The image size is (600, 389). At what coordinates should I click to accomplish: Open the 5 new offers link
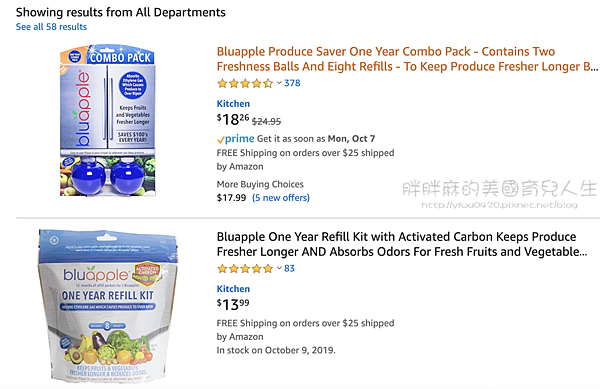[x=281, y=198]
